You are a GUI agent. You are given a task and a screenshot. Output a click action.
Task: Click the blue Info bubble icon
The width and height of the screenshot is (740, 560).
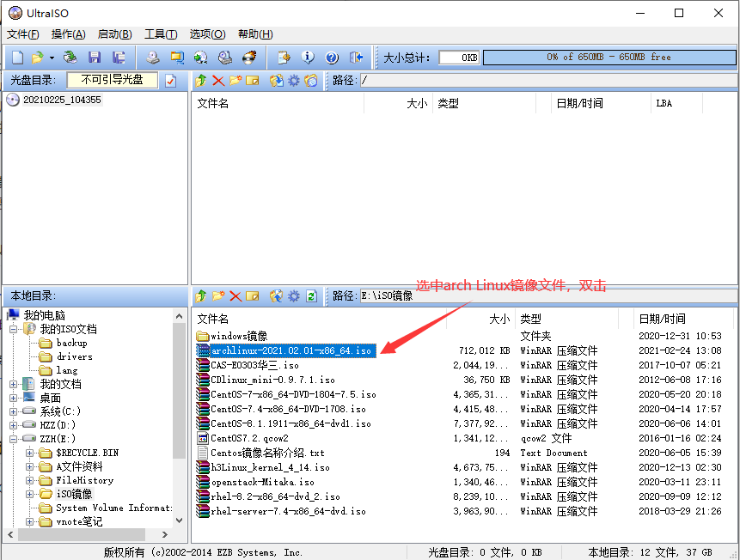pos(308,58)
